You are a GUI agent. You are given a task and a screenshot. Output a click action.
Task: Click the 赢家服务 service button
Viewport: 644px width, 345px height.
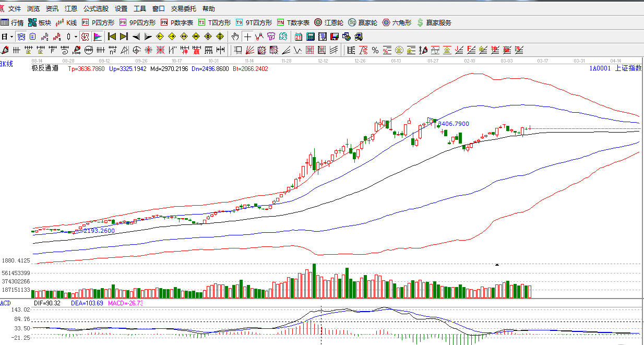(434, 22)
